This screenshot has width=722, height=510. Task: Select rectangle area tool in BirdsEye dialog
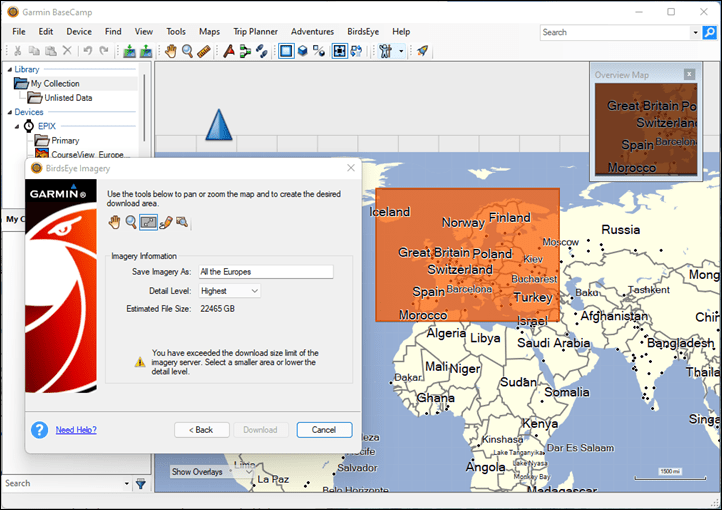click(x=148, y=222)
